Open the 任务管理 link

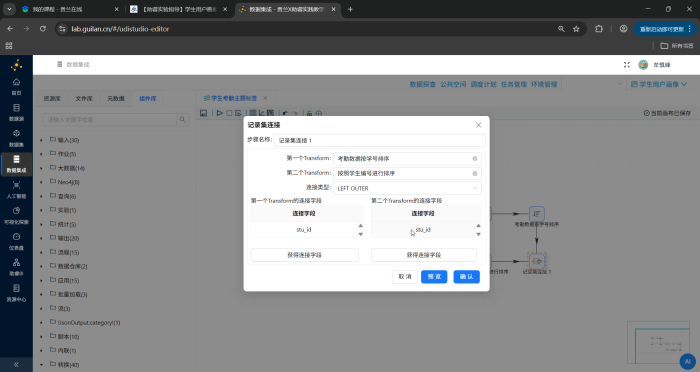pyautogui.click(x=513, y=84)
